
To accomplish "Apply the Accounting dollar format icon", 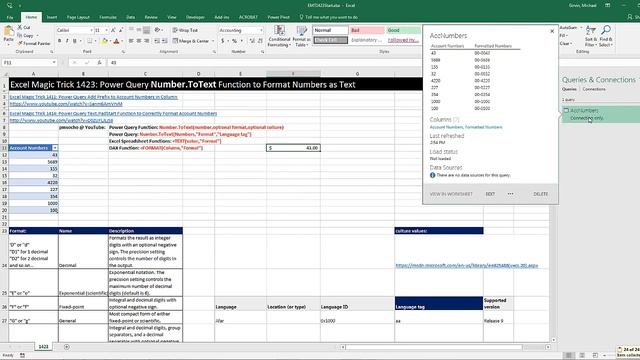I will (222, 41).
